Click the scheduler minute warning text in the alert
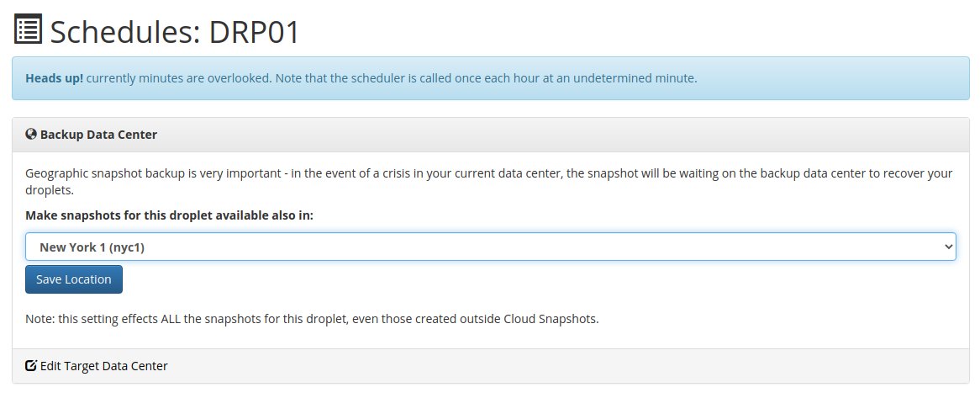980x398 pixels. [392, 78]
